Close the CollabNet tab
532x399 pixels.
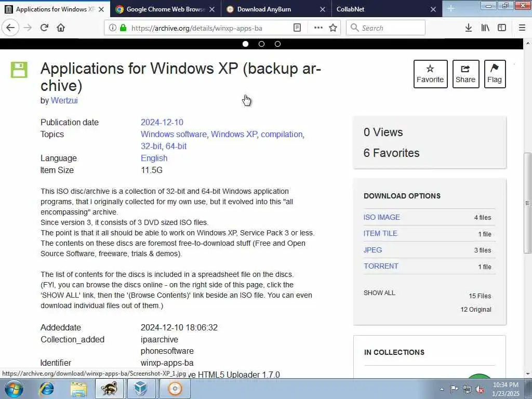[x=433, y=9]
